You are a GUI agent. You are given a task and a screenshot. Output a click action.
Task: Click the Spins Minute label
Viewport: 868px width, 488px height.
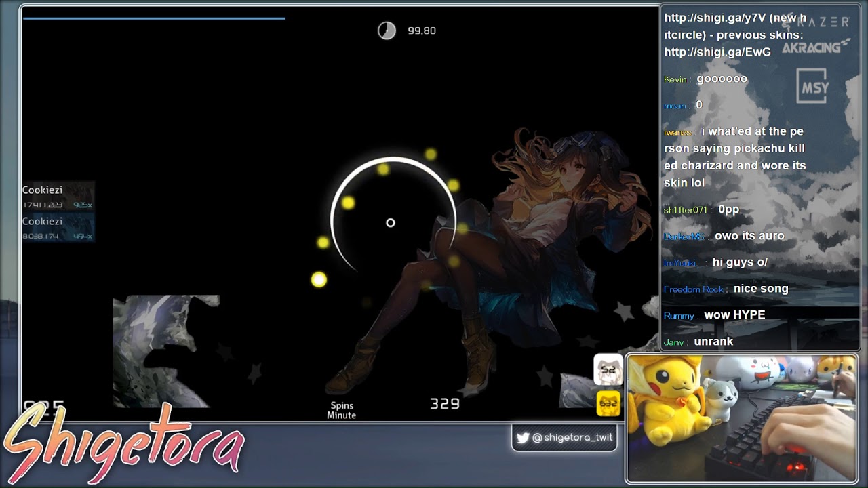pyautogui.click(x=342, y=411)
